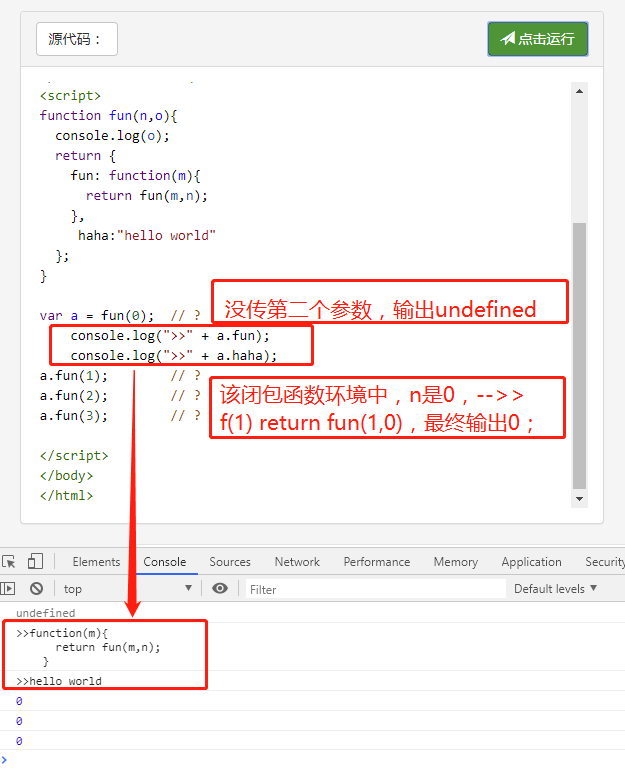The image size is (625, 770).
Task: Click the '>>hello world' console output
Action: [59, 681]
